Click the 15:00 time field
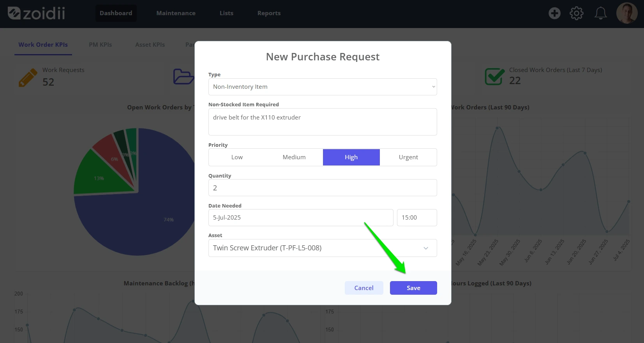Image resolution: width=644 pixels, height=343 pixels. tap(417, 218)
